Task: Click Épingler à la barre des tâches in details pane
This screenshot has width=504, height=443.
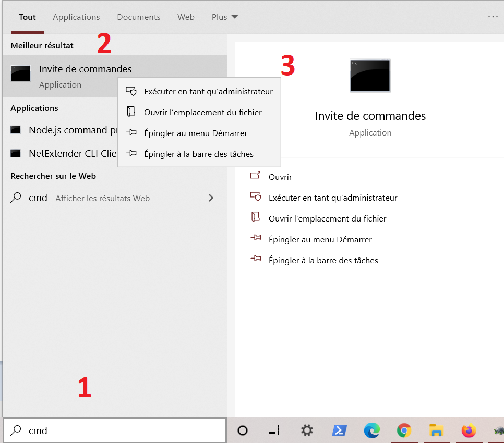Action: pos(323,261)
